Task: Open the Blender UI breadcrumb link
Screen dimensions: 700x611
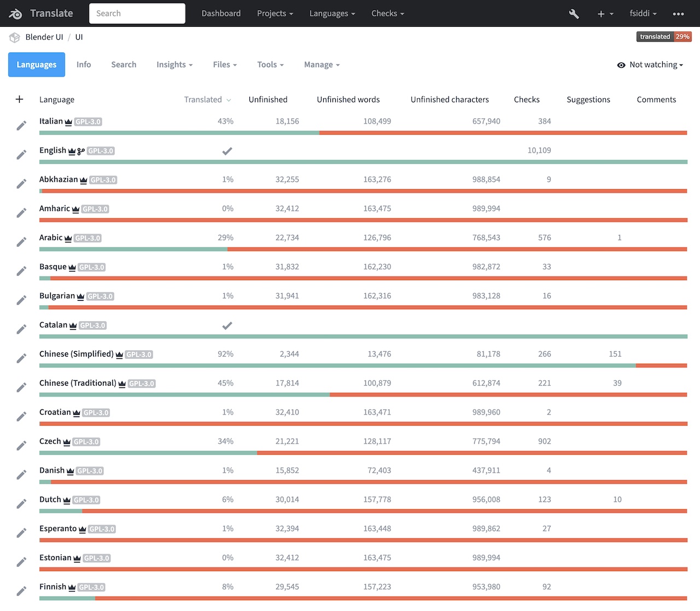Action: point(44,37)
